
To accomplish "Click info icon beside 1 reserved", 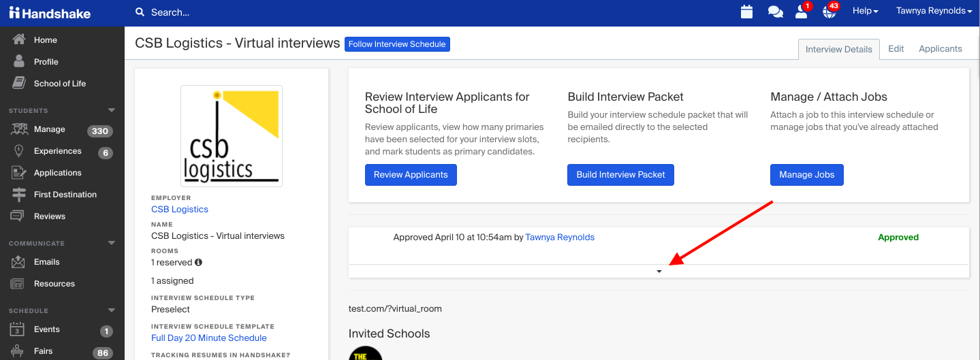I will 198,262.
